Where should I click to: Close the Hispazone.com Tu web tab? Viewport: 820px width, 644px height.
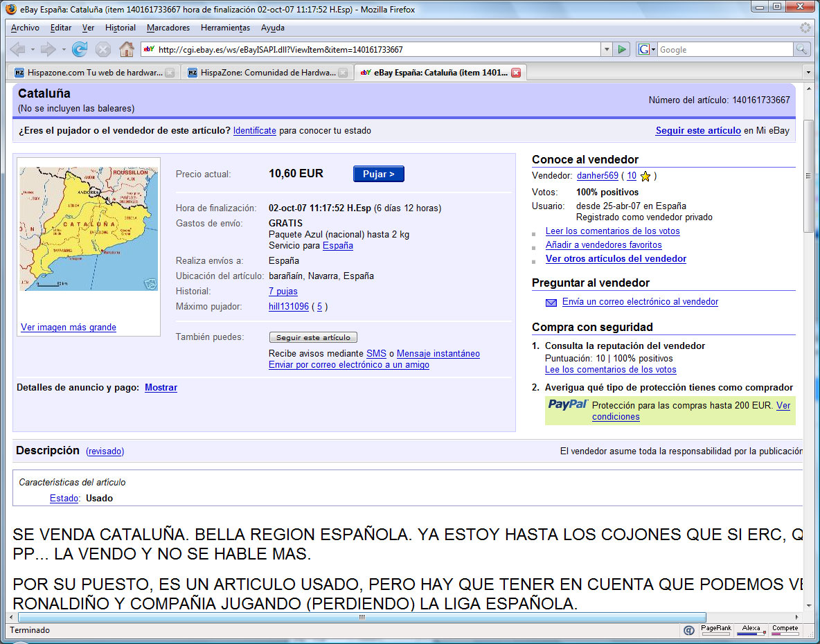[x=170, y=73]
